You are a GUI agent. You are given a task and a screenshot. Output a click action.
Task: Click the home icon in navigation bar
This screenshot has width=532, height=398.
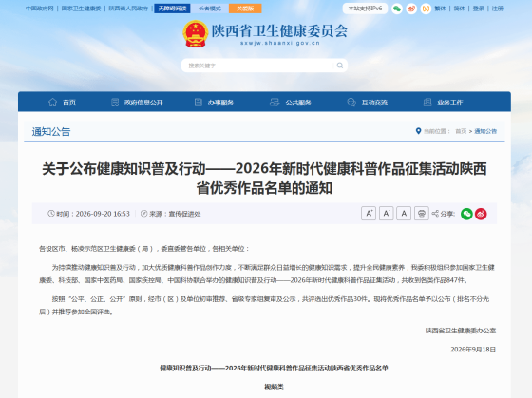[x=52, y=103]
